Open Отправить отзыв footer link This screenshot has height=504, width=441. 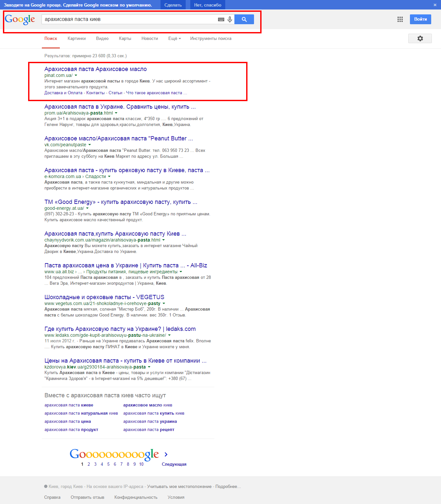87,497
